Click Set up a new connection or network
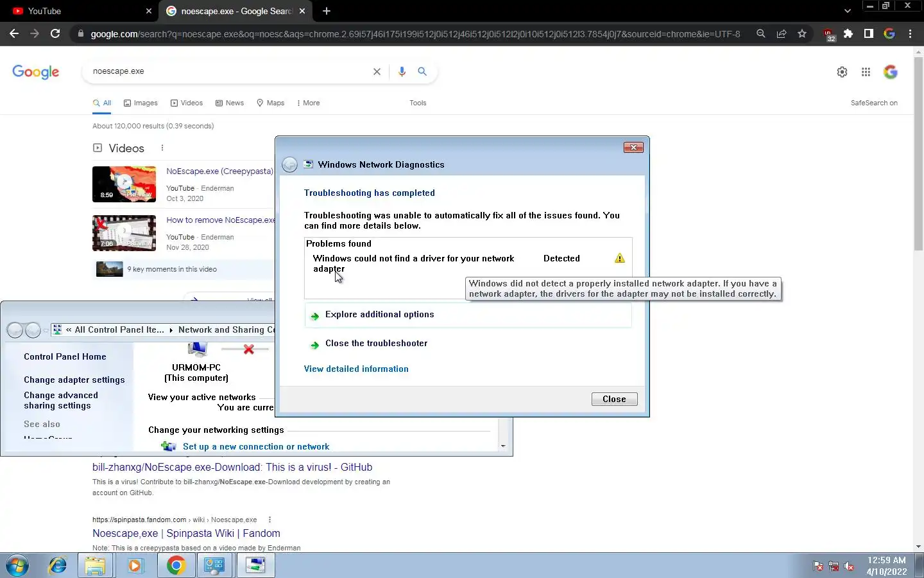924x578 pixels. [x=256, y=447]
